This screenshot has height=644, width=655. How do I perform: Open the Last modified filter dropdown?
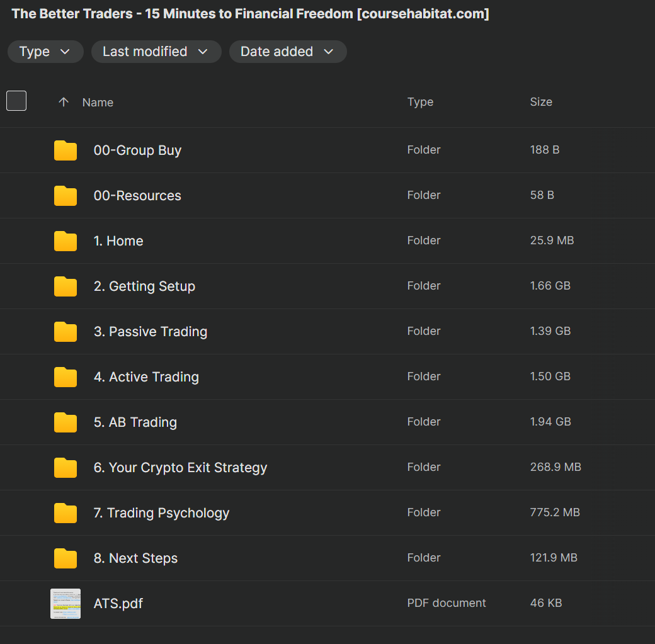[156, 52]
